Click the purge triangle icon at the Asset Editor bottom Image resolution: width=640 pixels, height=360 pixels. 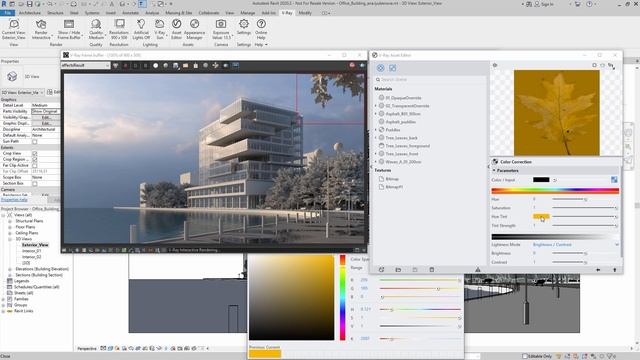tap(478, 269)
